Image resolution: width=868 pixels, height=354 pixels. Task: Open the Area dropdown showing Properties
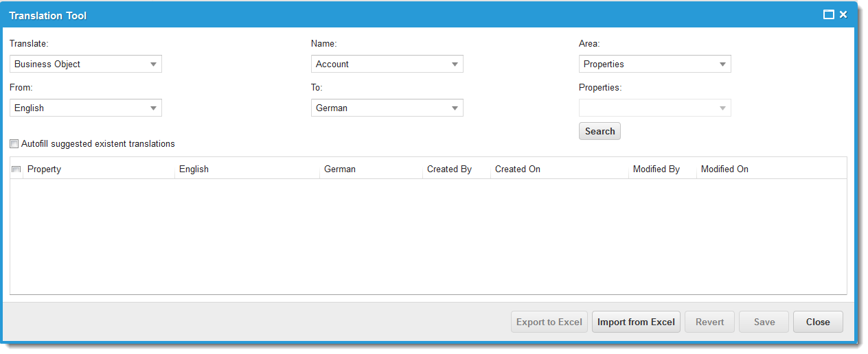click(x=655, y=64)
